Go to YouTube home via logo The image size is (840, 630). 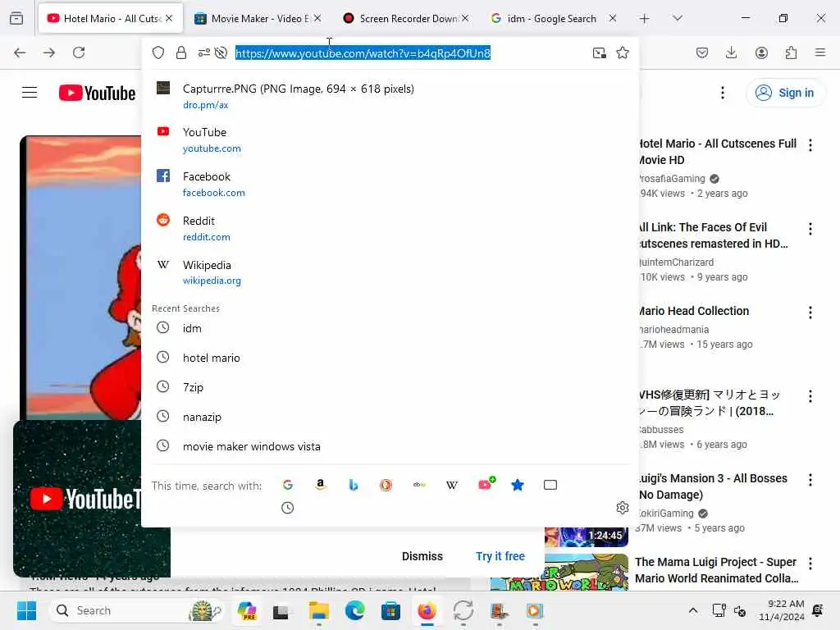click(97, 93)
